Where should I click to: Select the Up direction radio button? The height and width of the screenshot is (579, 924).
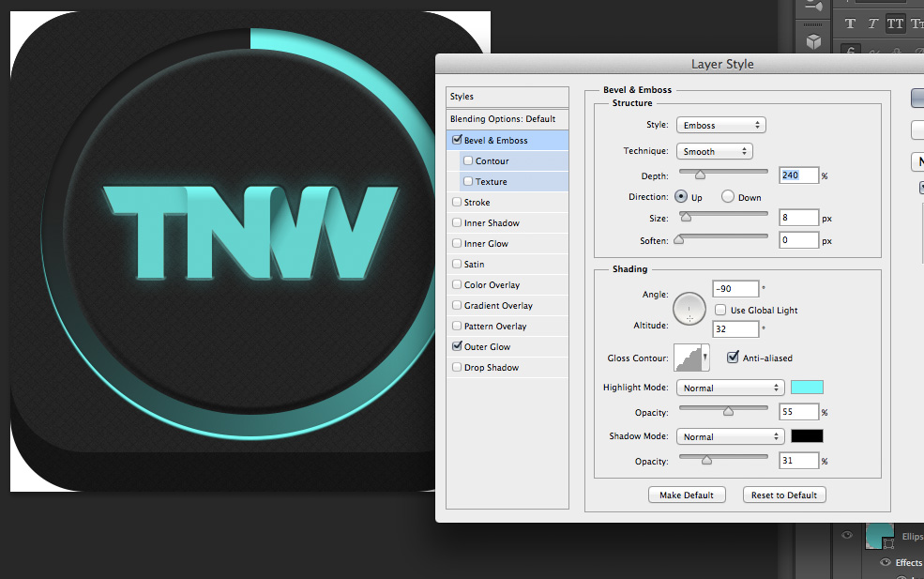pyautogui.click(x=681, y=196)
